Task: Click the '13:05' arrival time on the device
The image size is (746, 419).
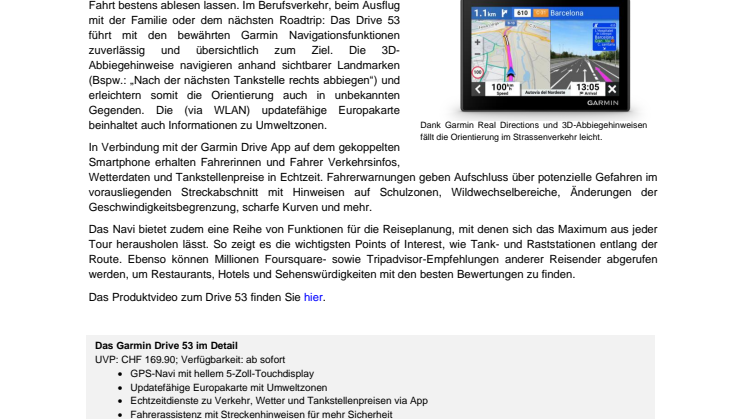Action: pyautogui.click(x=588, y=87)
